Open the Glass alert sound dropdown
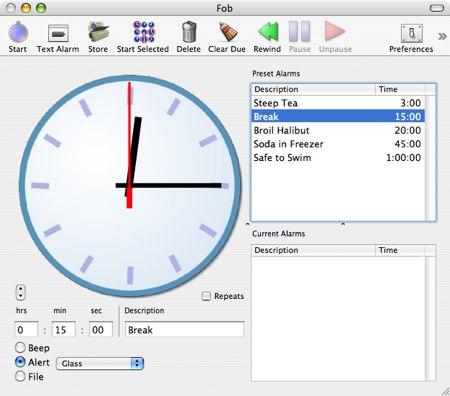450x396 pixels. (x=100, y=363)
